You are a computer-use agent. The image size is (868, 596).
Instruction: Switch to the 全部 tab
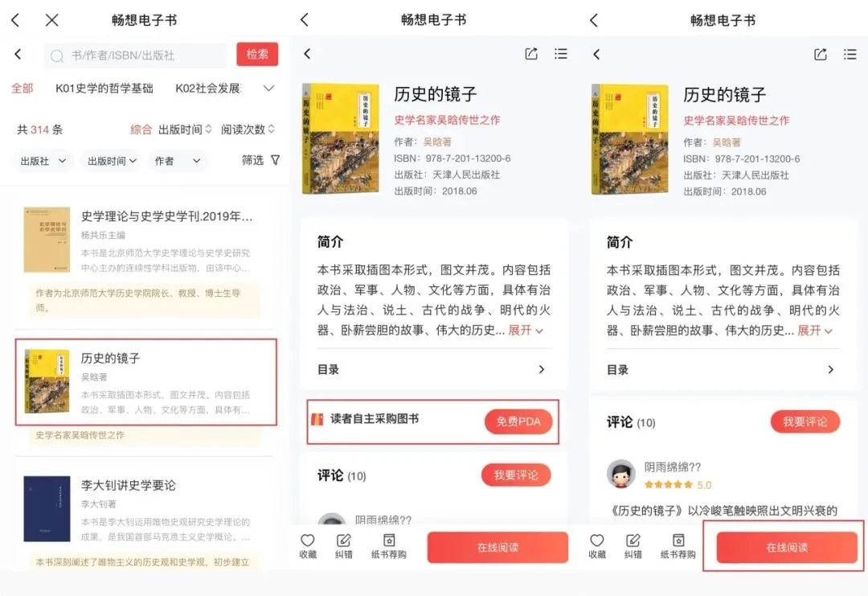[x=23, y=88]
